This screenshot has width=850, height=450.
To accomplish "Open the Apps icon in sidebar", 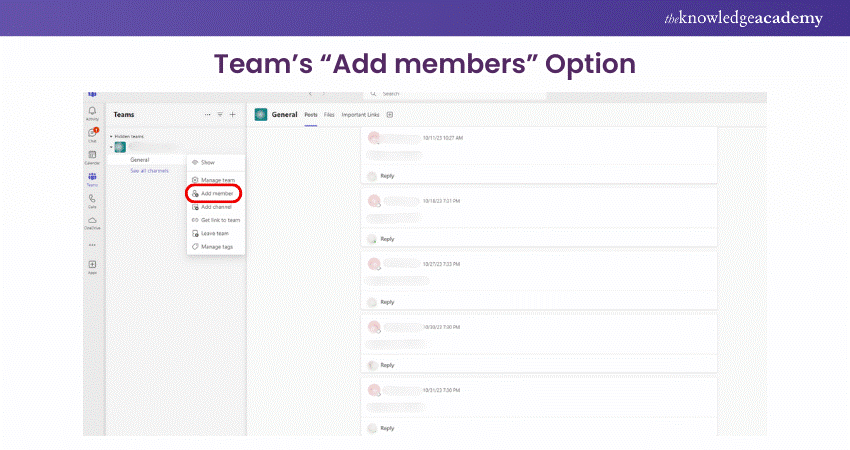I will 92,265.
